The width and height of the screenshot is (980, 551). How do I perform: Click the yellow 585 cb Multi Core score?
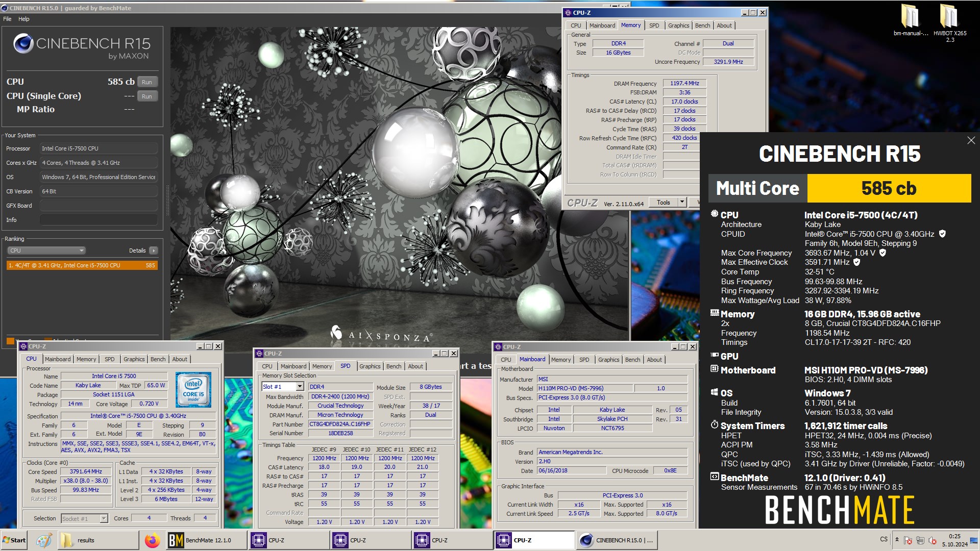click(x=889, y=188)
